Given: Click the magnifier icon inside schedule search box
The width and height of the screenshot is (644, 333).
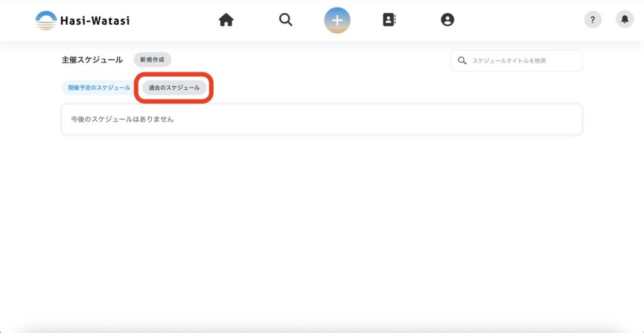Looking at the screenshot, I should tap(462, 61).
